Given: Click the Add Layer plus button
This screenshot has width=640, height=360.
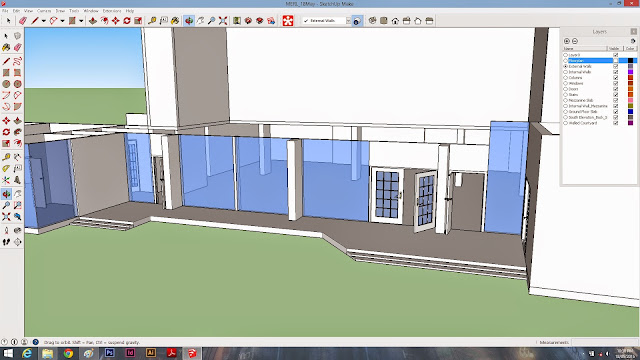Looking at the screenshot, I should (567, 41).
